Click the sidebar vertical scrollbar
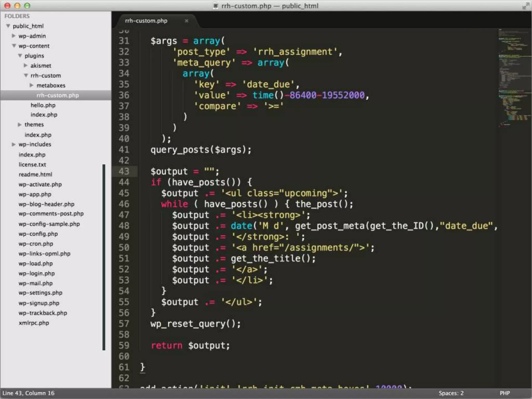Viewport: 532px width, 399px height. tap(104, 257)
